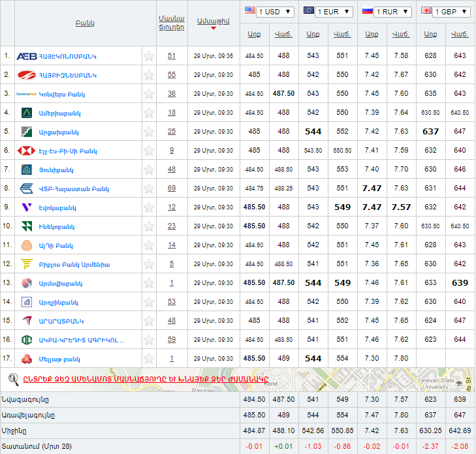Toggle favorite star for Unibank row 7
Image resolution: width=476 pixels, height=454 pixels.
[149, 170]
